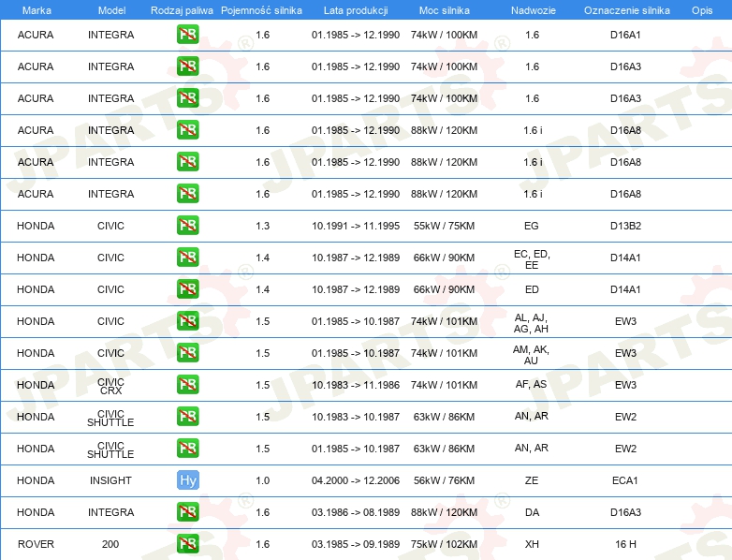This screenshot has width=732, height=560.
Task: Click the Pojemność silnika column header
Action: [261, 10]
